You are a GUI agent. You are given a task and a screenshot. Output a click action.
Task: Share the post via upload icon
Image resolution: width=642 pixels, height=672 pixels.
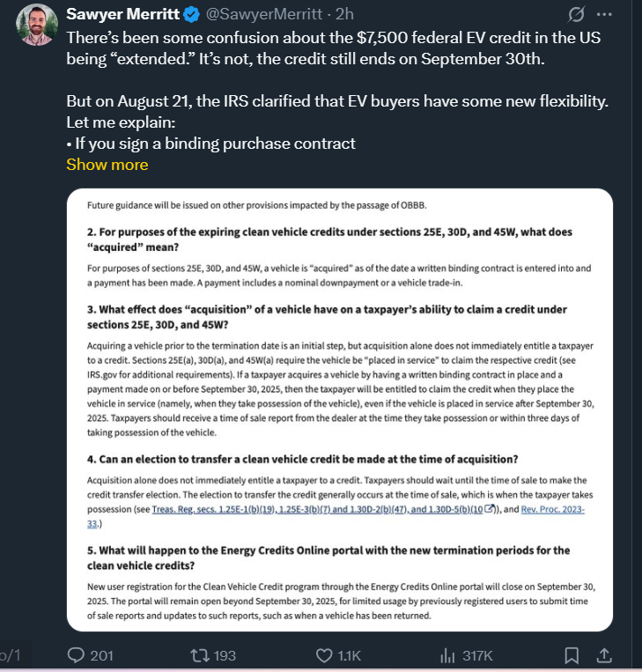(x=604, y=655)
